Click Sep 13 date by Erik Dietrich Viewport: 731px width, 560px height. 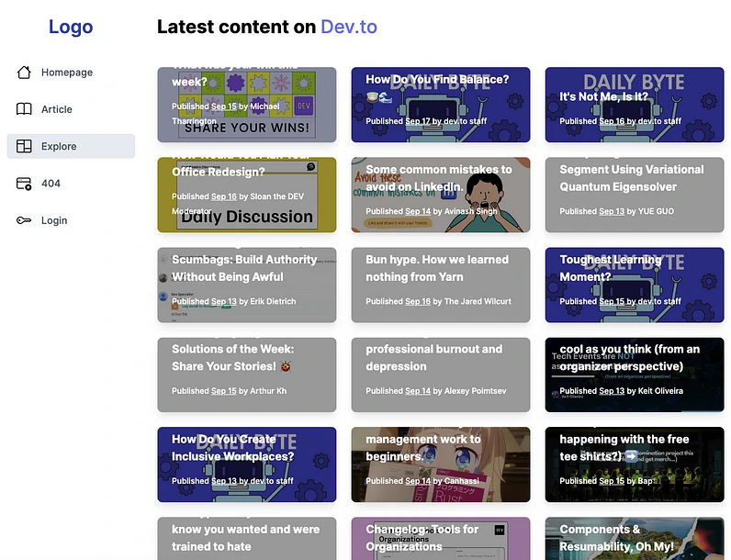click(224, 301)
